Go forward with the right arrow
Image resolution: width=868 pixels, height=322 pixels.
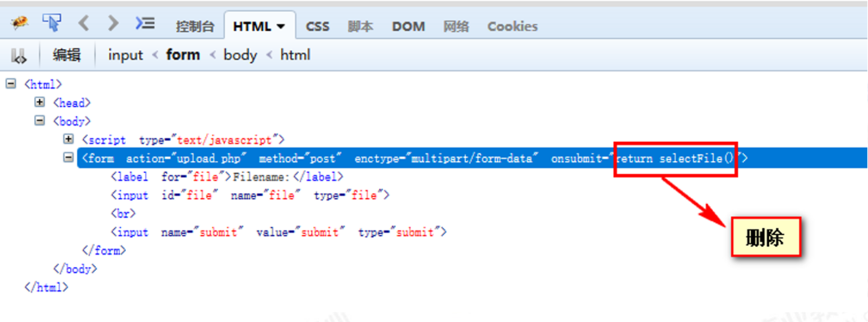click(x=113, y=23)
